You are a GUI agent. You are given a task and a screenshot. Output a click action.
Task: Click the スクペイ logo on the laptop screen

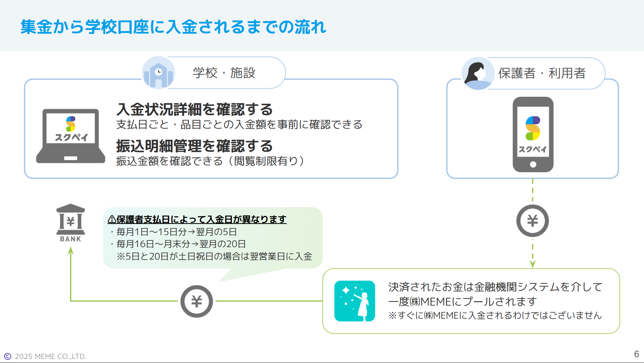[70, 131]
